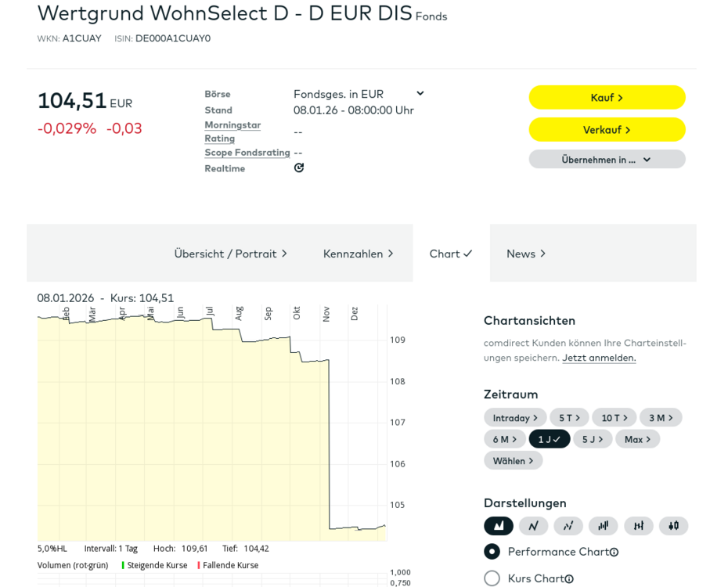
Task: Click the 08.01.2026 - Kurs: 104,51 chart header
Action: (x=106, y=298)
